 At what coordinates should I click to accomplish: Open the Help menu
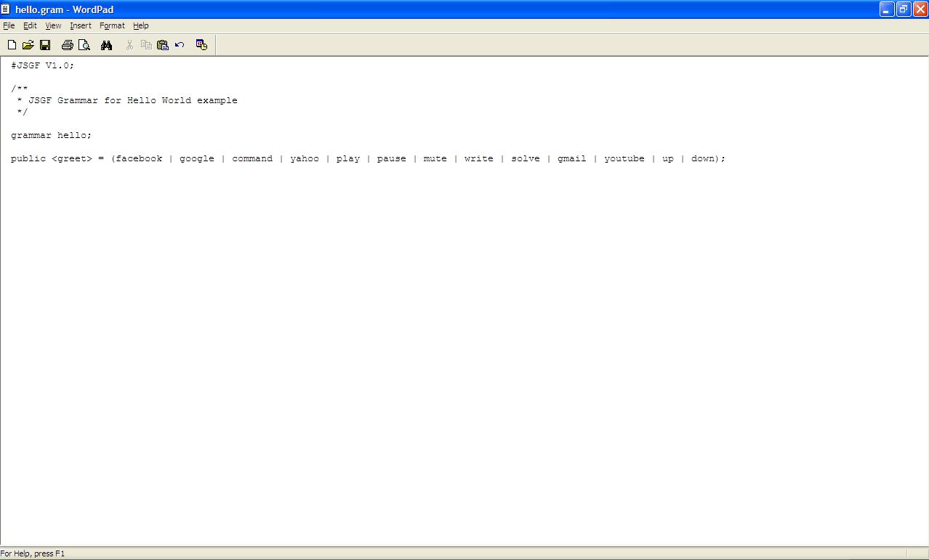point(140,25)
